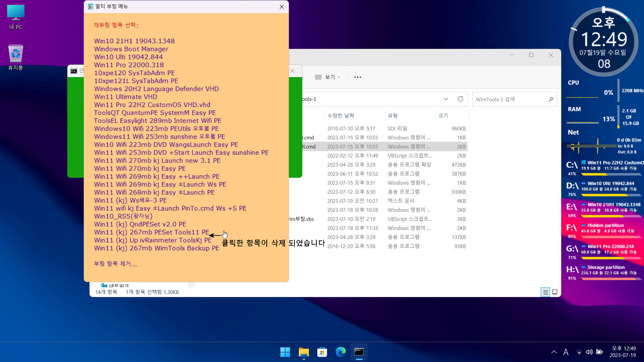Select Win11 (kj) 267mb WimTools Backup PE
This screenshot has height=362, width=644.
(x=156, y=248)
